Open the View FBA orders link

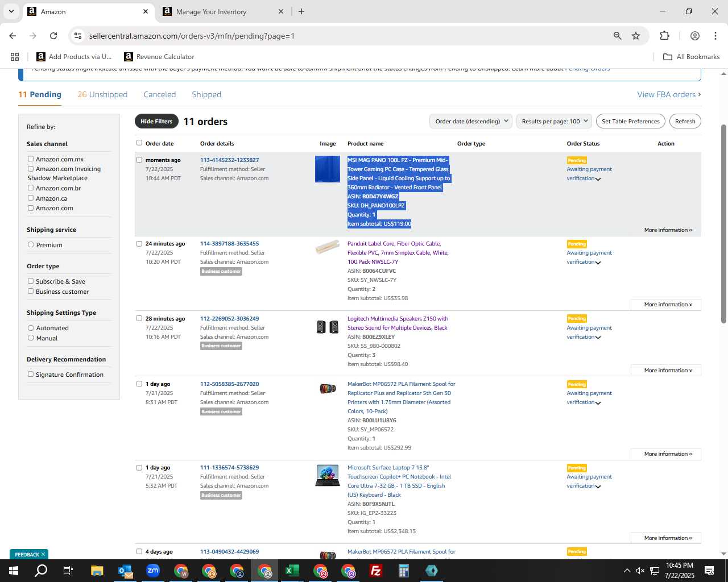coord(669,94)
